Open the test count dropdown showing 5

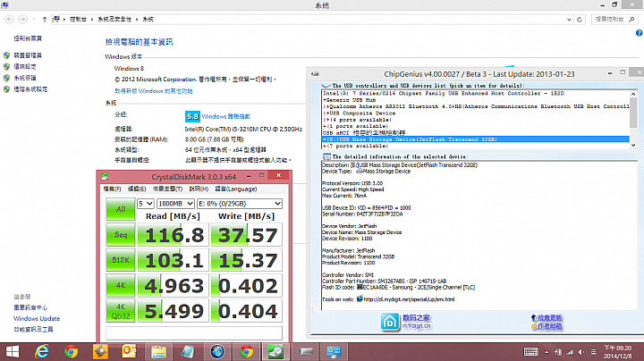146,204
